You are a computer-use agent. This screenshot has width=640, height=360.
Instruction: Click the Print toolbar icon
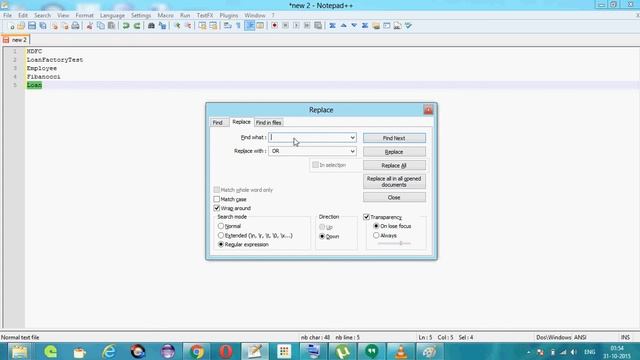tap(76, 26)
